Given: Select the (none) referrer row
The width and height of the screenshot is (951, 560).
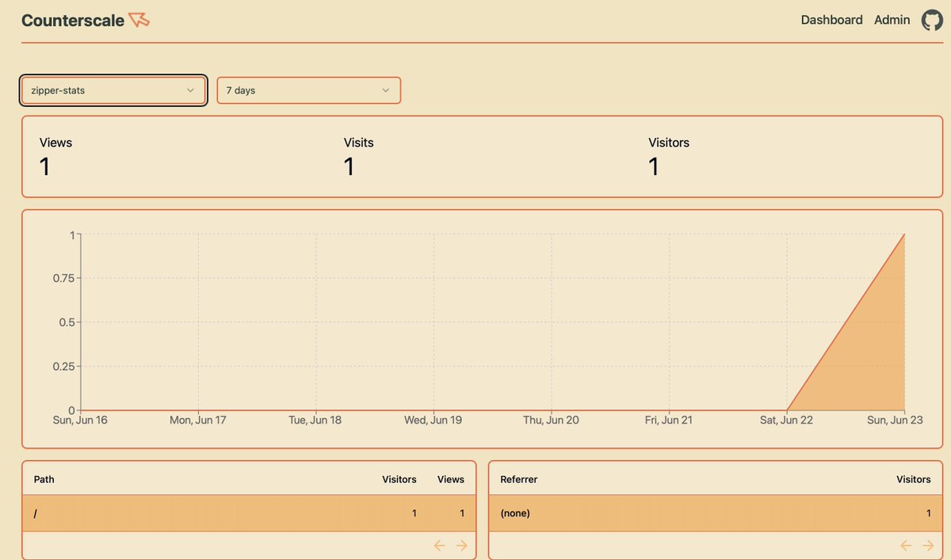Looking at the screenshot, I should point(716,513).
